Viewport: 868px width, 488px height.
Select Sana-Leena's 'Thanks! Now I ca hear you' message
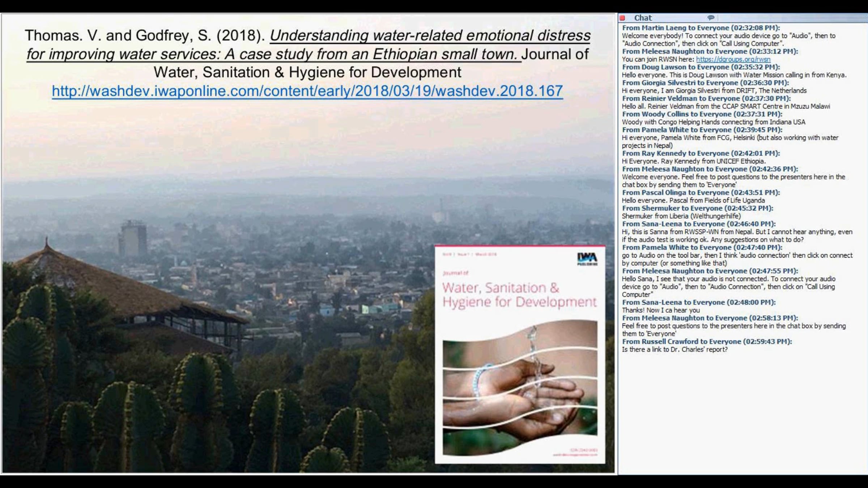click(x=660, y=310)
